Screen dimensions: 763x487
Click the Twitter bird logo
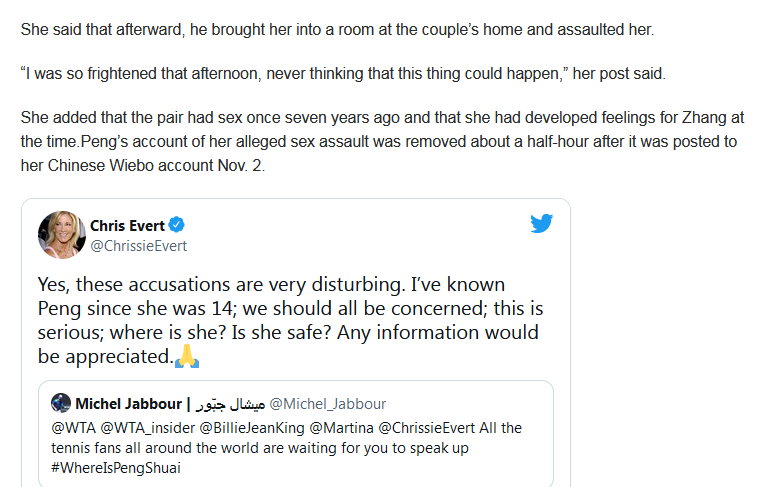tap(541, 224)
